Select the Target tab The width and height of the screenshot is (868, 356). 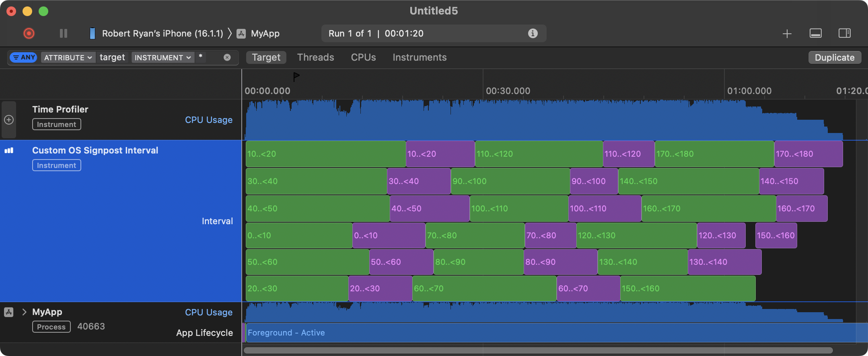pyautogui.click(x=266, y=57)
